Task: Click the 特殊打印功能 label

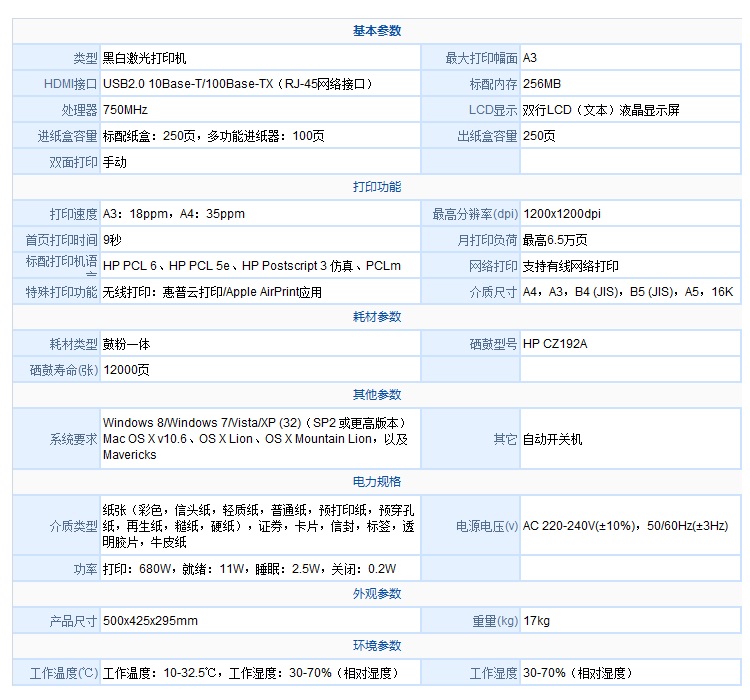Action: click(x=61, y=292)
